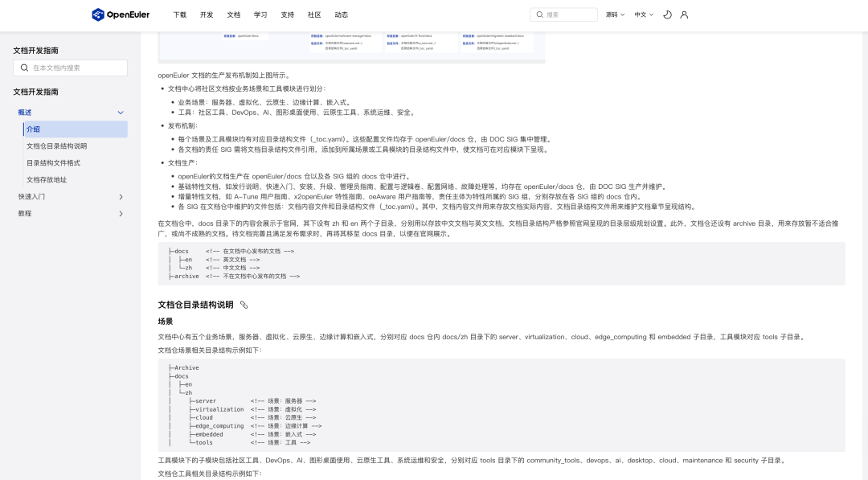Focus the top 搜索 input field

click(563, 15)
